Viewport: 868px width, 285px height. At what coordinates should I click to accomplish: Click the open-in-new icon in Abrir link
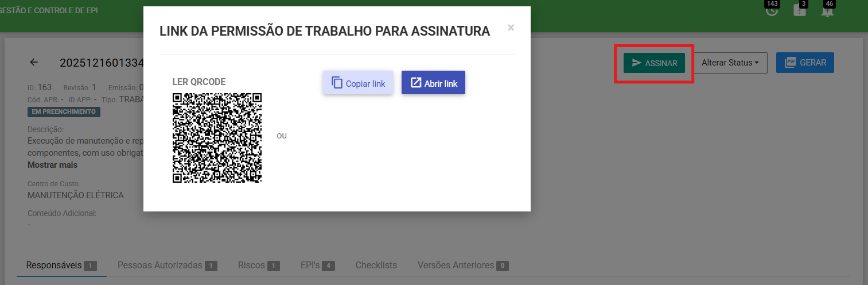416,83
